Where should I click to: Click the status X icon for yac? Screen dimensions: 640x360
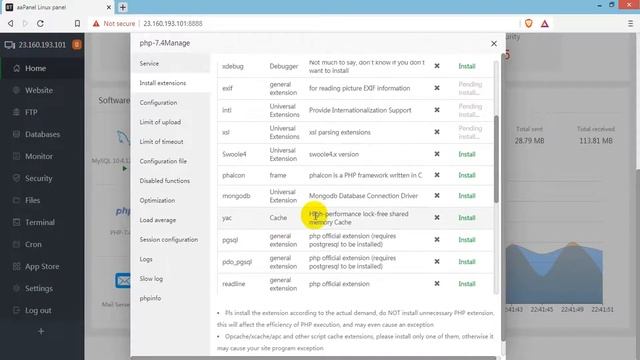point(437,218)
